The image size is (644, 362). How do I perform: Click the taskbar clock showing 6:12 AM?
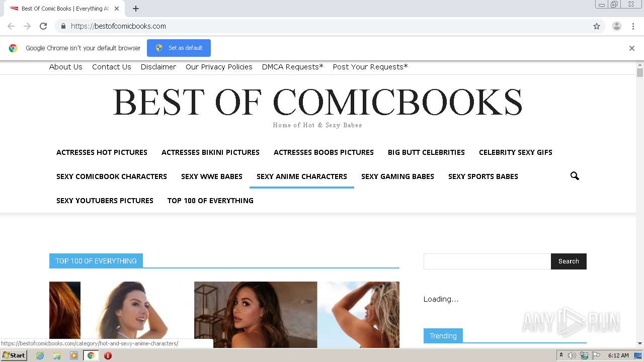(618, 355)
